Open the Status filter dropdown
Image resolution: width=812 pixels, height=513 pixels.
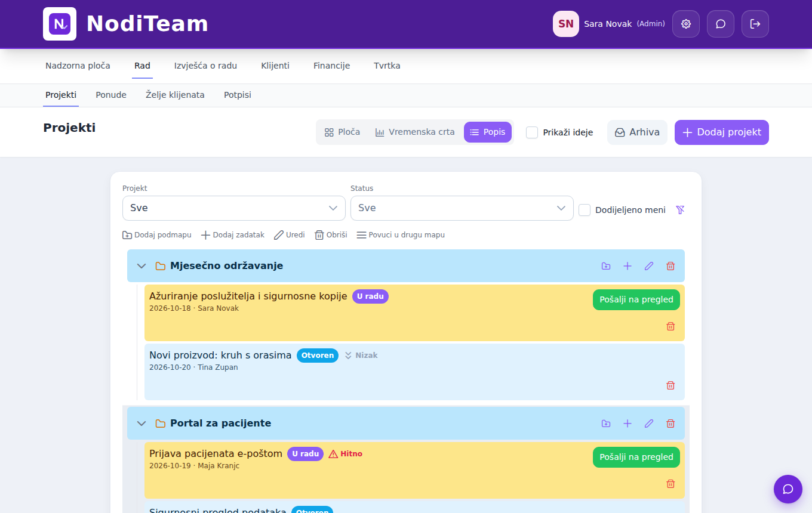(462, 208)
